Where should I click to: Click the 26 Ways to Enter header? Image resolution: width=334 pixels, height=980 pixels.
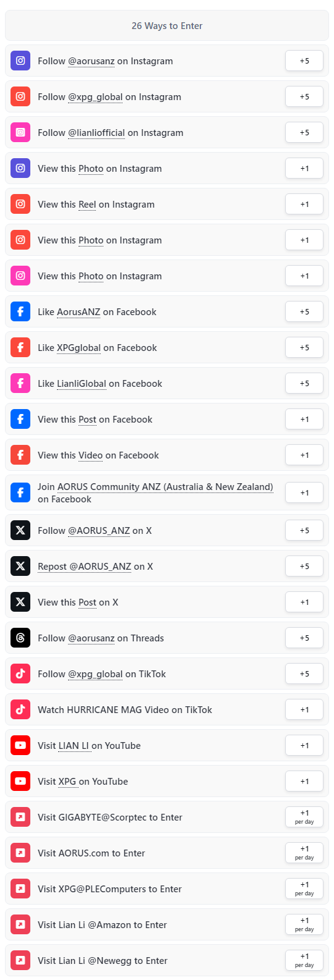167,25
